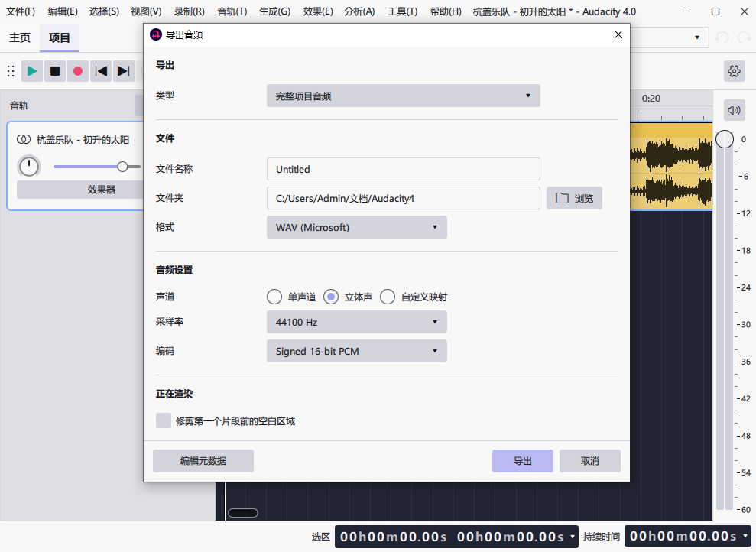The height and width of the screenshot is (552, 756).
Task: Click the undo arrow in the top right
Action: 722,37
